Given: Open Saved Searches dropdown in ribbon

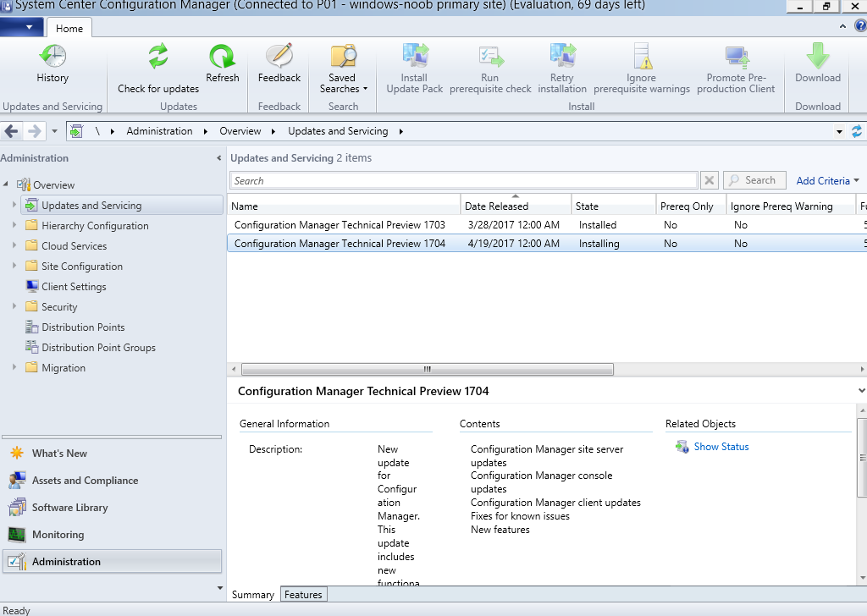Looking at the screenshot, I should [x=344, y=69].
